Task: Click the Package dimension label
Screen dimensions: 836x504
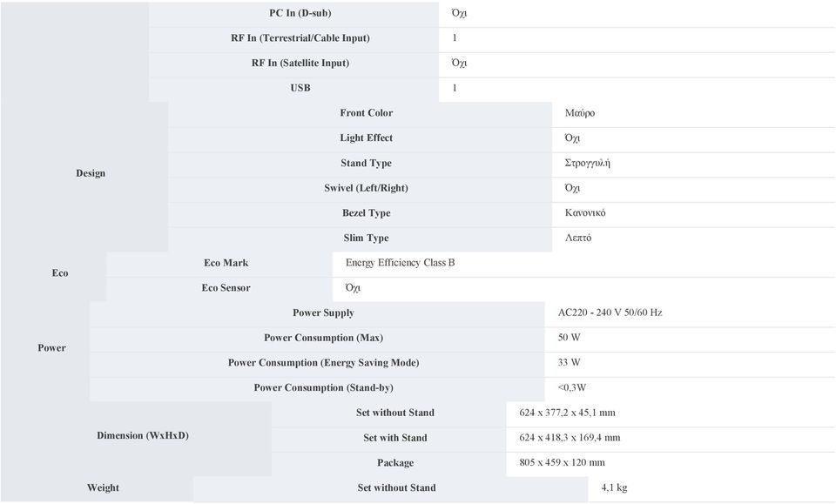Action: coord(395,463)
